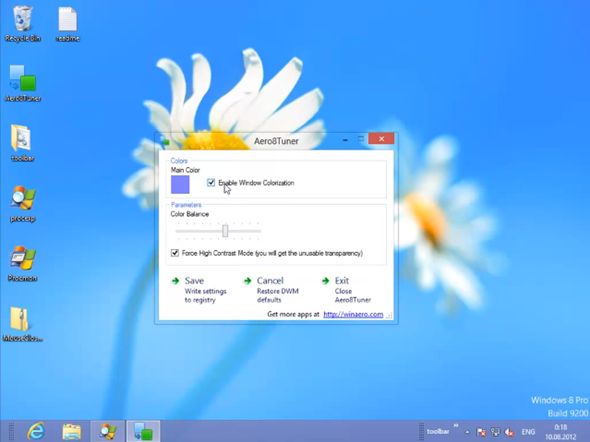This screenshot has height=442, width=590.
Task: Open File Explorer from the taskbar
Action: pyautogui.click(x=71, y=431)
